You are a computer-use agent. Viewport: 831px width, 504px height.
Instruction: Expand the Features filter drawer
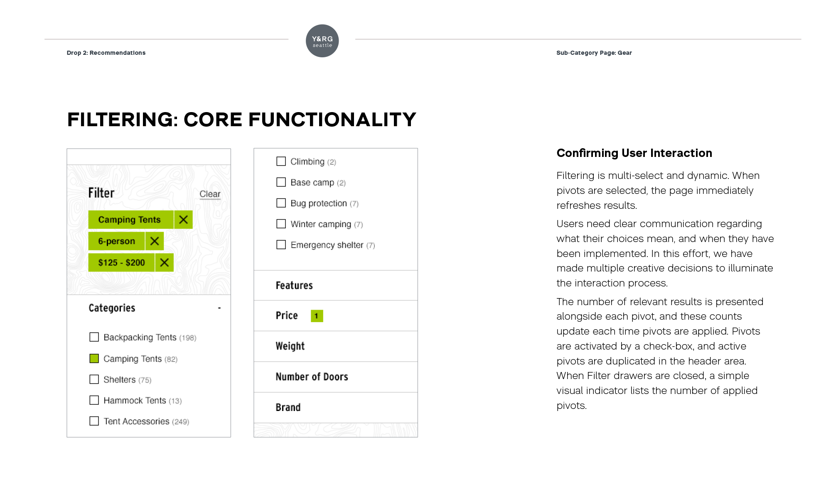pyautogui.click(x=294, y=286)
